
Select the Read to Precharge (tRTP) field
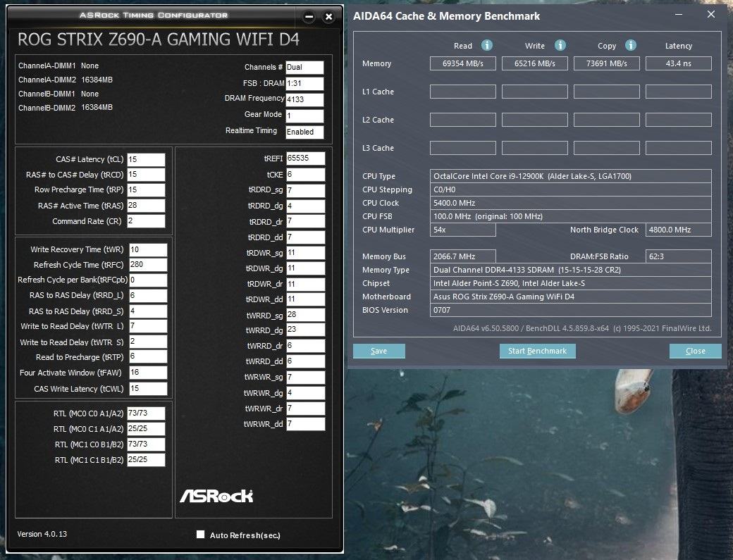[x=148, y=356]
